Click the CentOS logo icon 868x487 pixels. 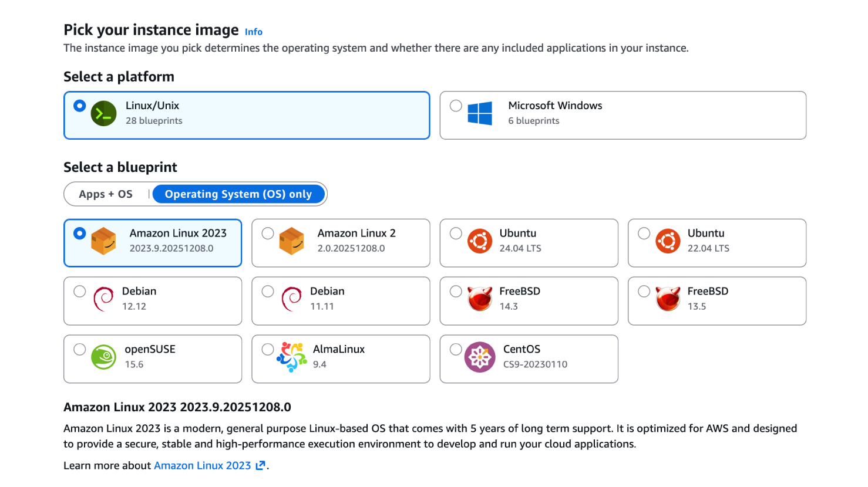480,357
